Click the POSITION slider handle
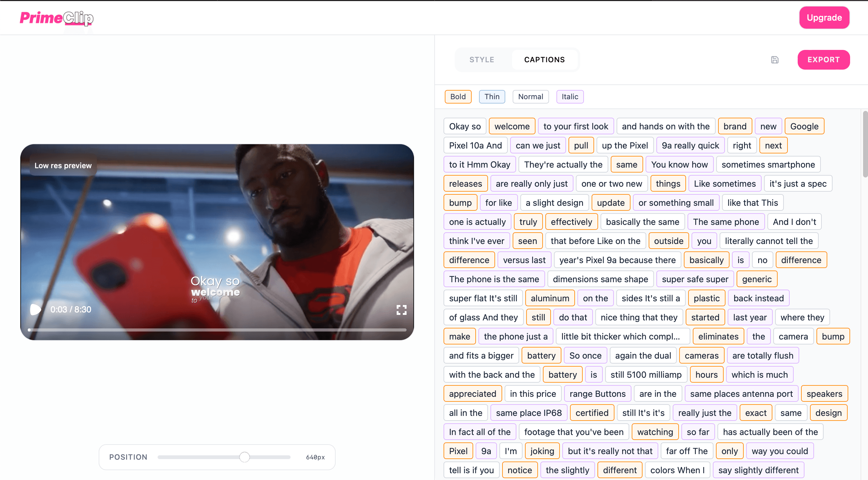The image size is (868, 480). 245,457
